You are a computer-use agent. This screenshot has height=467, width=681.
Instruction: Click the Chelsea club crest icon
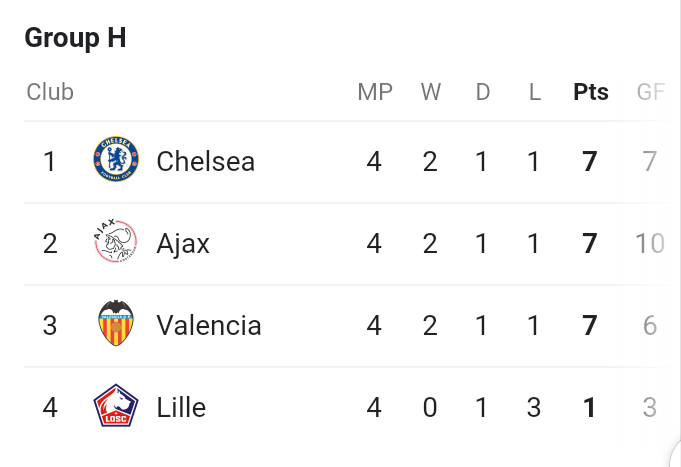(x=116, y=159)
